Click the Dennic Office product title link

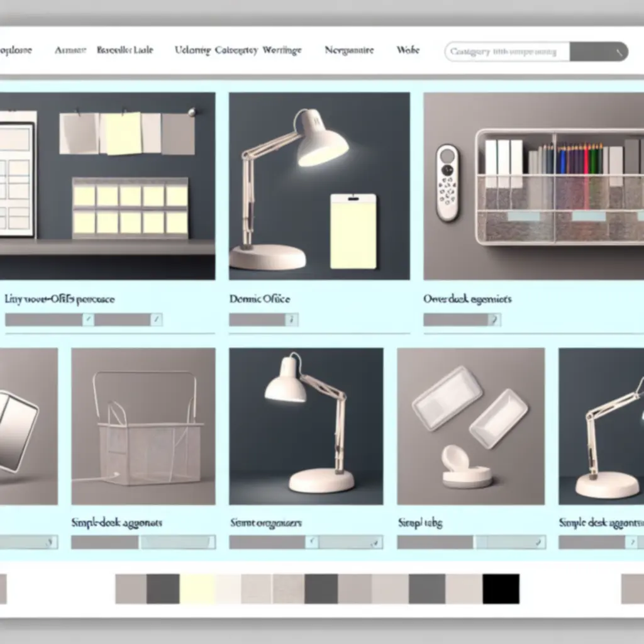click(x=260, y=299)
